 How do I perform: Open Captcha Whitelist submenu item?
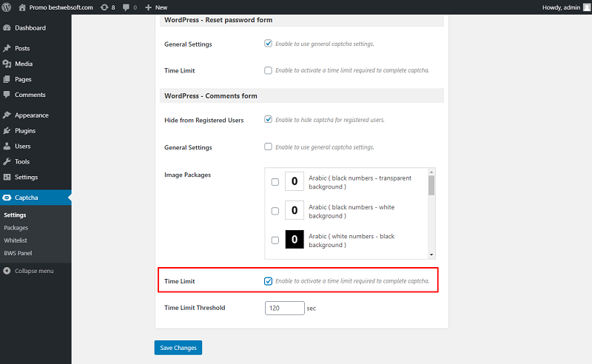click(16, 240)
